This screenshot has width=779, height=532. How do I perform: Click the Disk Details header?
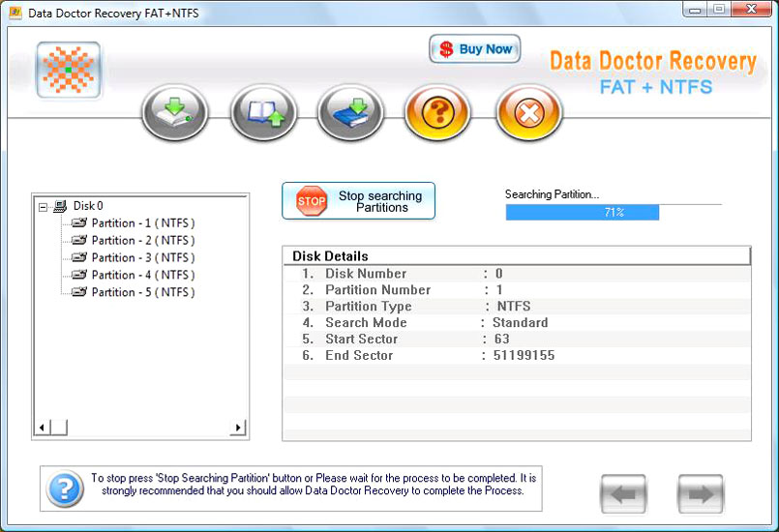click(517, 255)
